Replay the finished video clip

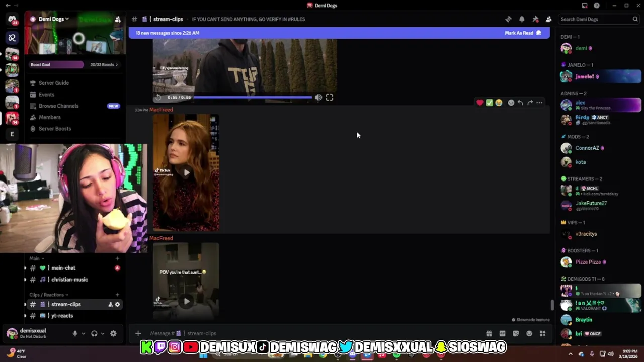(159, 97)
